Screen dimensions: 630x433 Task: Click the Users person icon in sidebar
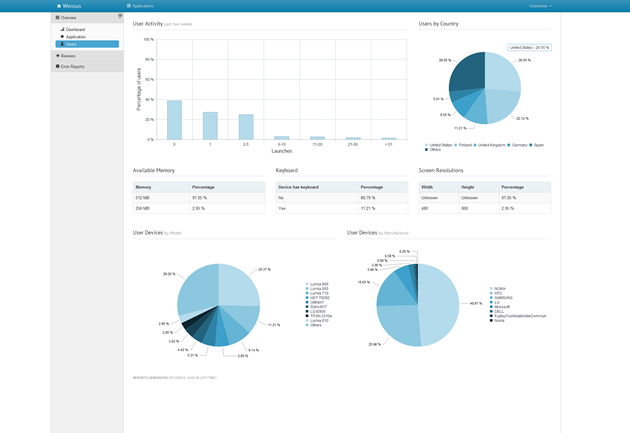pyautogui.click(x=62, y=44)
